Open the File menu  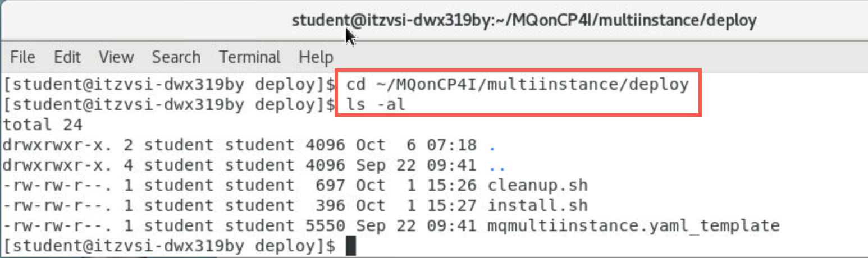click(x=23, y=57)
